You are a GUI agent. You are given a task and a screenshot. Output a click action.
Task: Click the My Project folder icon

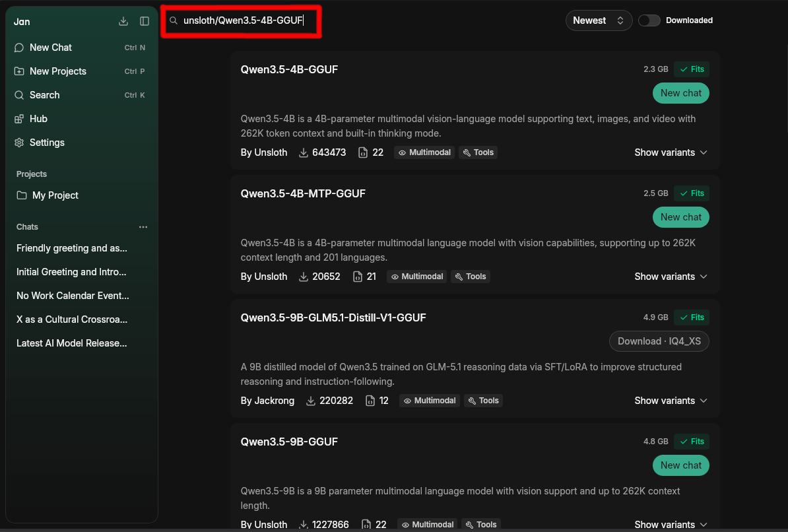(22, 195)
